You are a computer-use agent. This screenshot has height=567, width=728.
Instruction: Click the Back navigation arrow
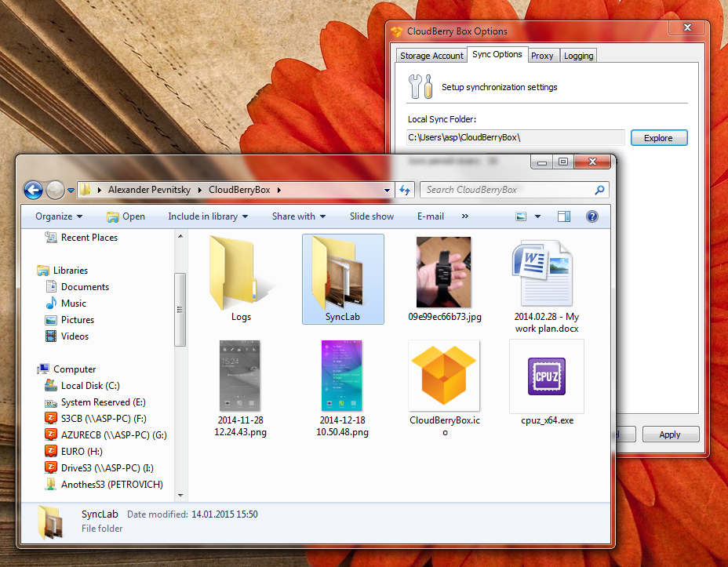point(33,190)
